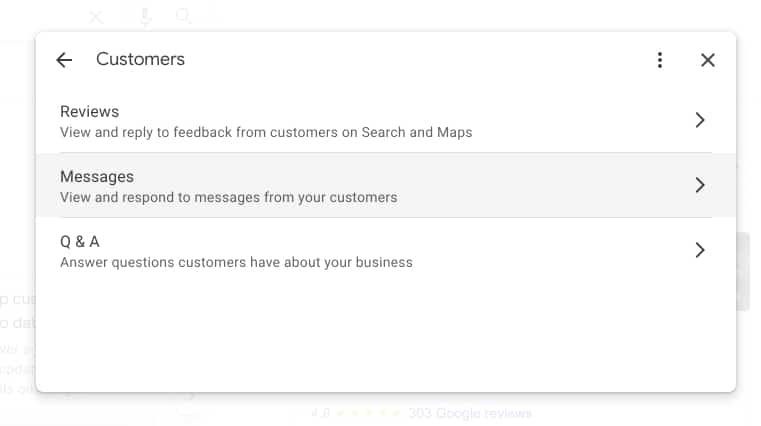Expand the Reviews chevron arrow

[x=699, y=120]
